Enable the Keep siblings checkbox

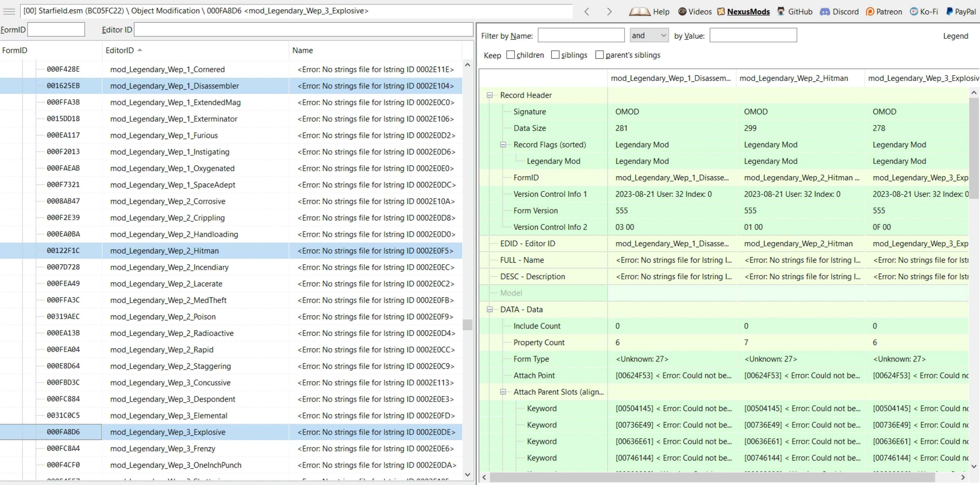click(555, 55)
